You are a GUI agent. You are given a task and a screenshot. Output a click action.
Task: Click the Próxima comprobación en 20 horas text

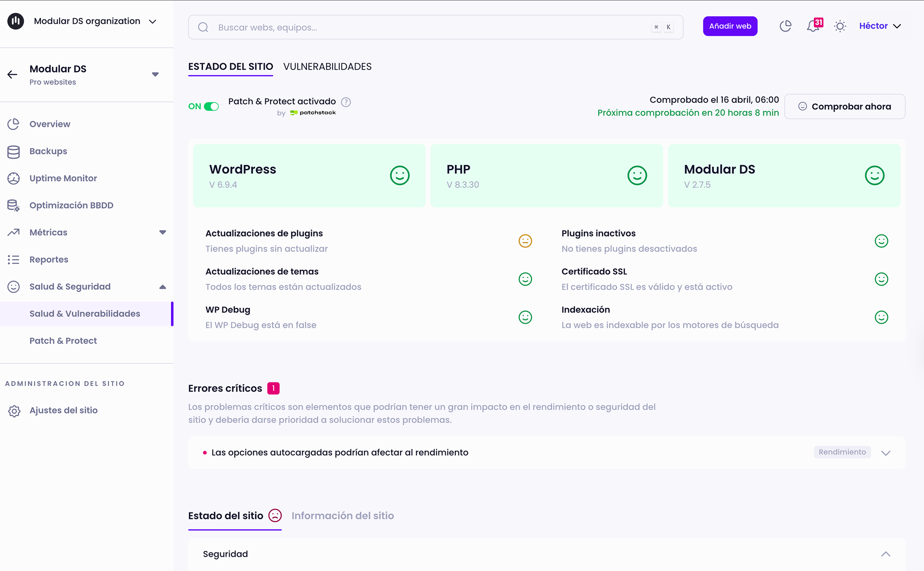pos(688,113)
